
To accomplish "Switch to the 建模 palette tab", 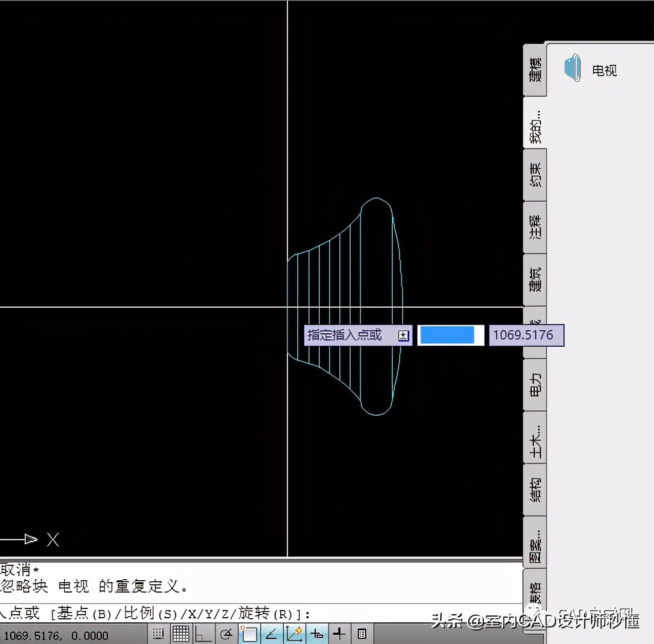I will tap(535, 70).
